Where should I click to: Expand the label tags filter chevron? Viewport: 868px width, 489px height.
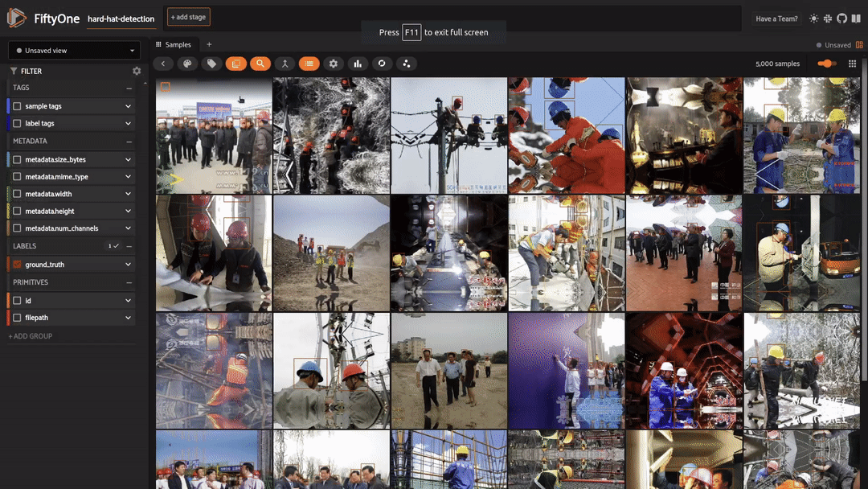pos(128,123)
